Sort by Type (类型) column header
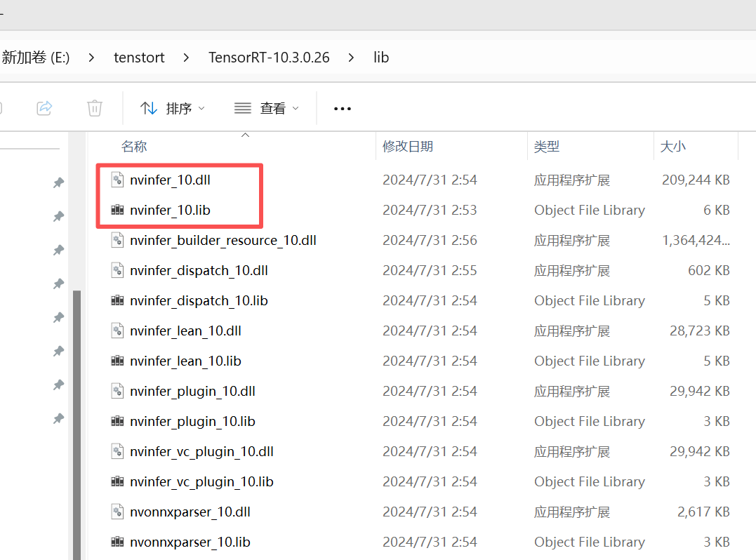The height and width of the screenshot is (560, 756). [x=547, y=147]
